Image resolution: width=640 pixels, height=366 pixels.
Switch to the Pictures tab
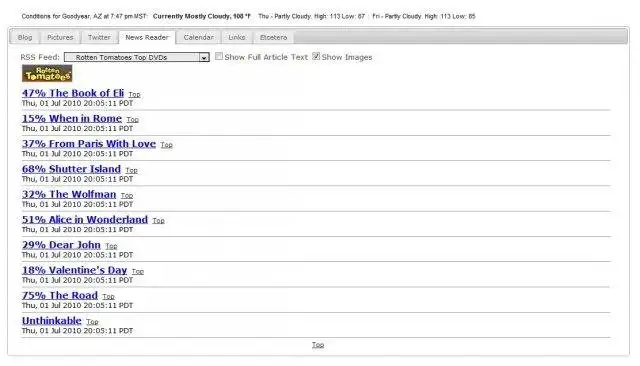tap(60, 37)
